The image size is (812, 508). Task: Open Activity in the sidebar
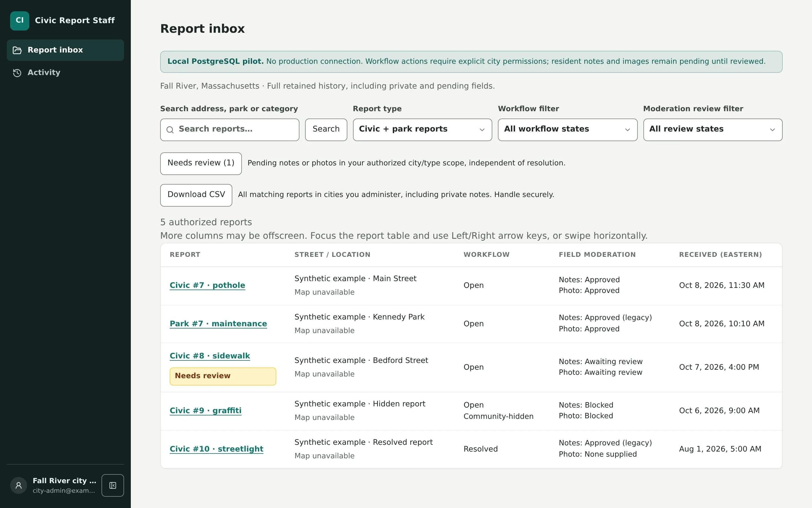(x=65, y=73)
